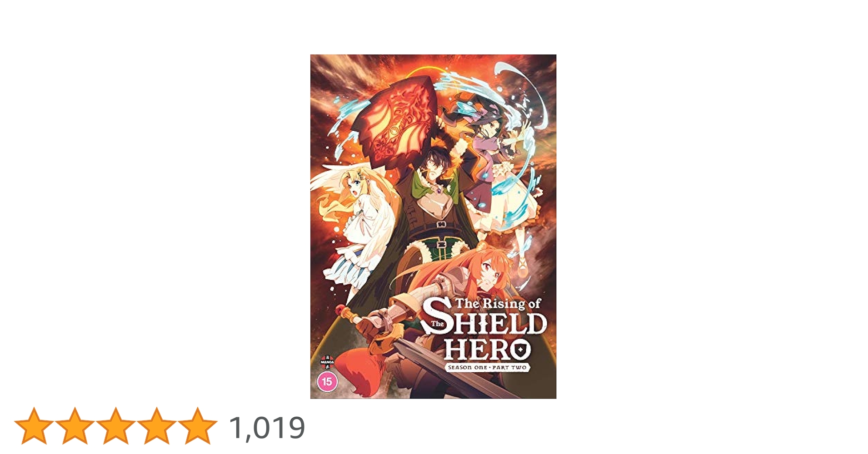Click the pink 15 age rating badge
Viewport: 868px width, 454px height.
pos(327,382)
